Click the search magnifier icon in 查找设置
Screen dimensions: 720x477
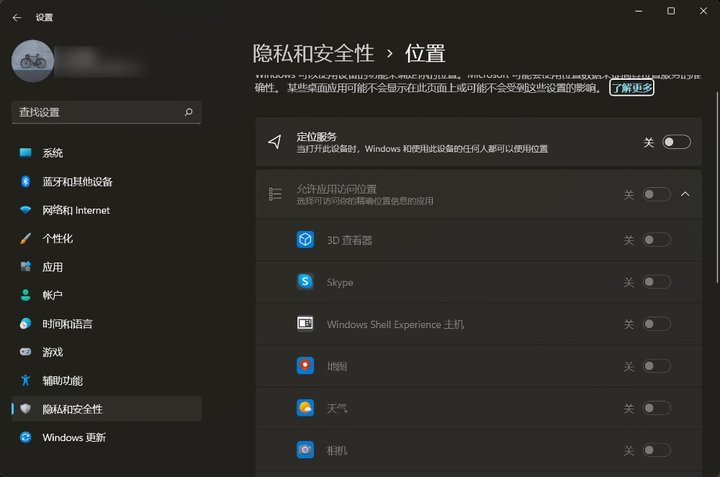[188, 113]
